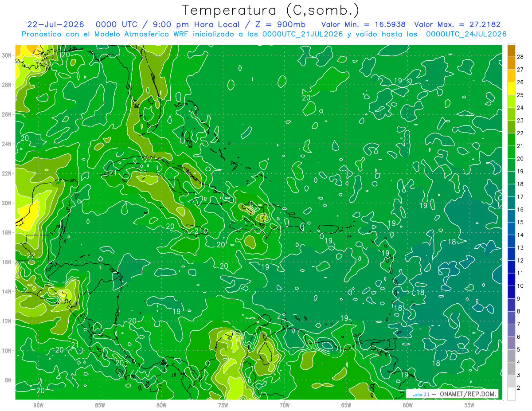532x411 pixels.
Task: Select "Valor Min. = 16.5938" text
Action: (363, 24)
